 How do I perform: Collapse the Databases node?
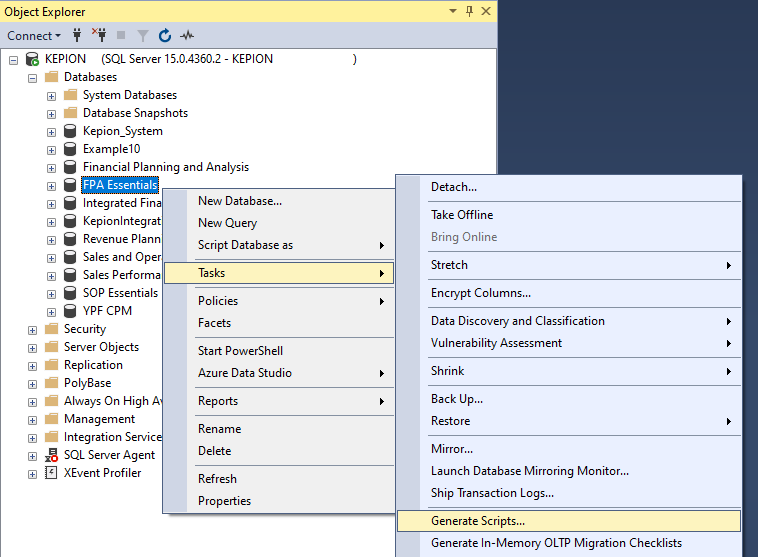tap(32, 78)
